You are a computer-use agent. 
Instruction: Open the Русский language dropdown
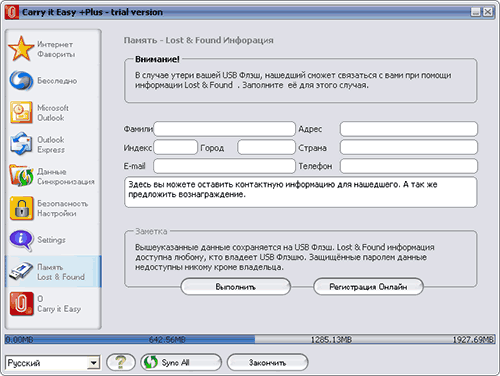[53, 363]
